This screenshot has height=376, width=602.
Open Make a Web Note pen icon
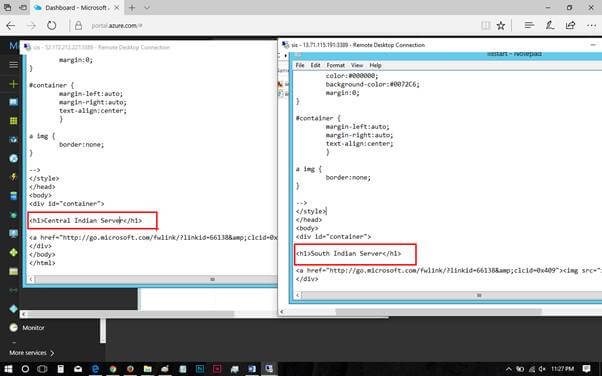[550, 25]
